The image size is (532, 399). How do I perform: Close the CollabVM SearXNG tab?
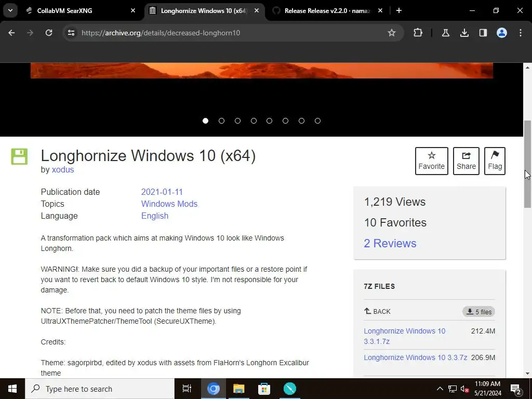133,10
